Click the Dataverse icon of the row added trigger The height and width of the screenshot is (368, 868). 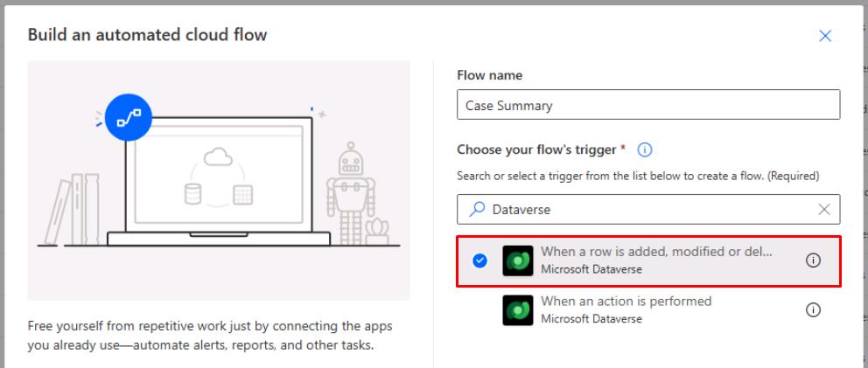(518, 260)
